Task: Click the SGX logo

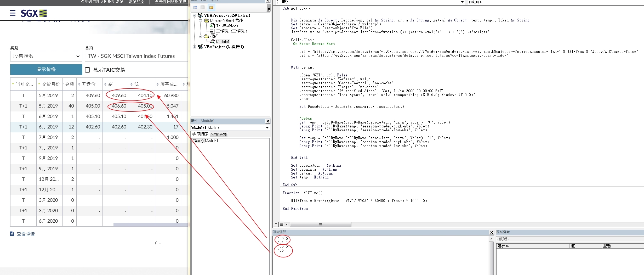Action: [34, 13]
